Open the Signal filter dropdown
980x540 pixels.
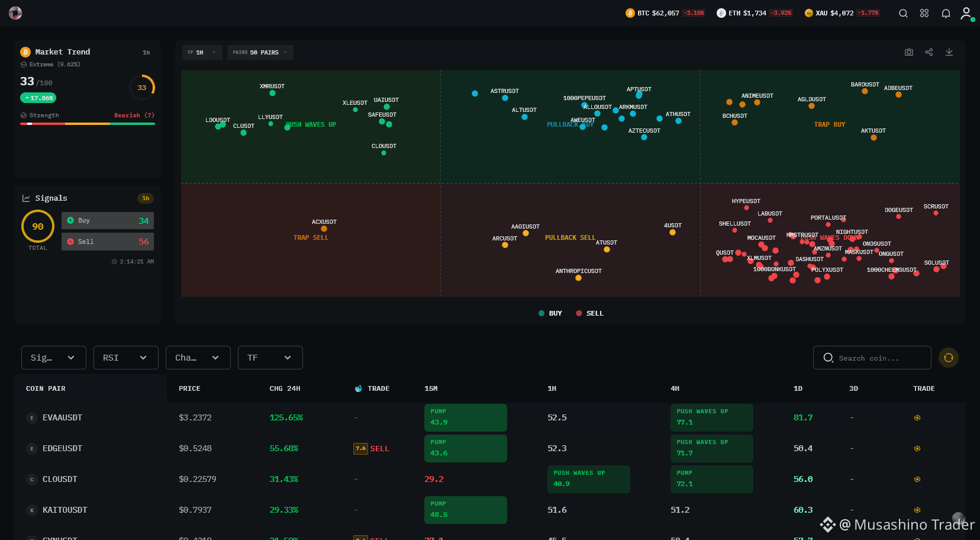(x=54, y=358)
